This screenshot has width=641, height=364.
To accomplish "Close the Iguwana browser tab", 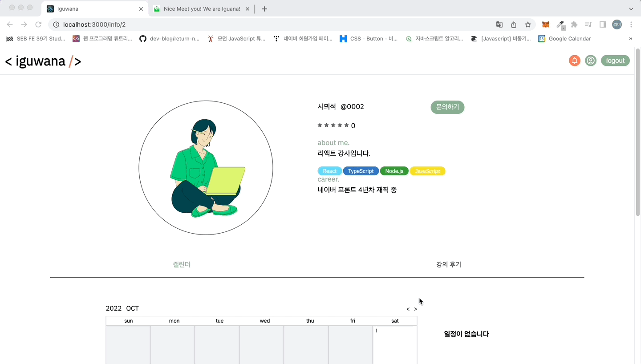I will coord(141,9).
